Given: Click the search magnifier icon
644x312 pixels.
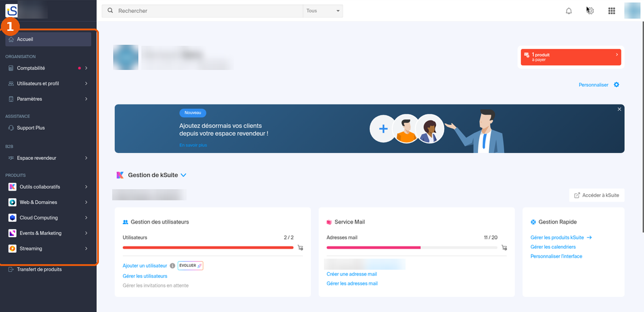Looking at the screenshot, I should click(110, 11).
